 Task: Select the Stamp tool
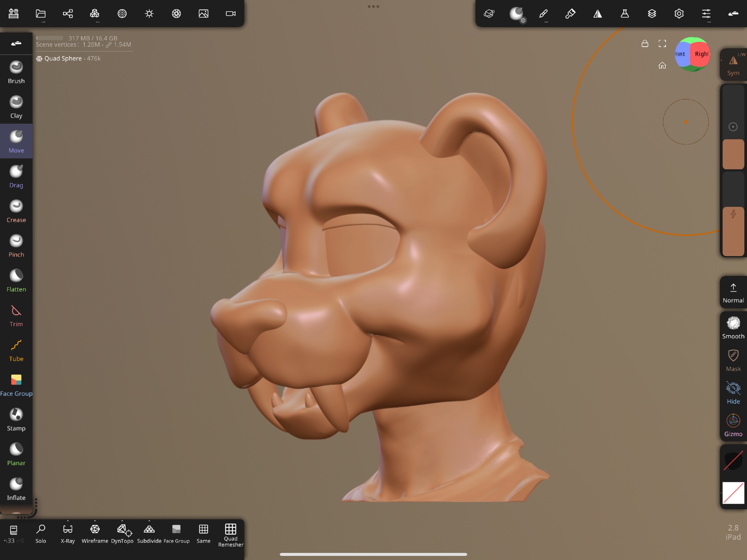click(x=16, y=419)
